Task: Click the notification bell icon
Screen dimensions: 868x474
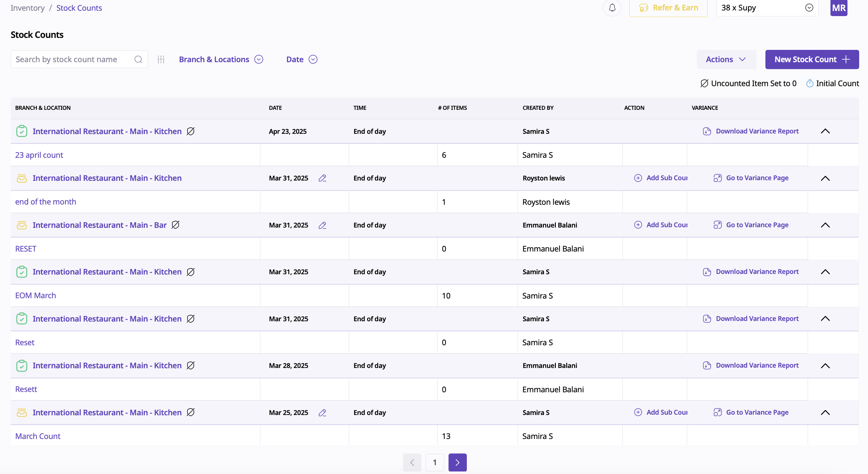Action: [612, 8]
